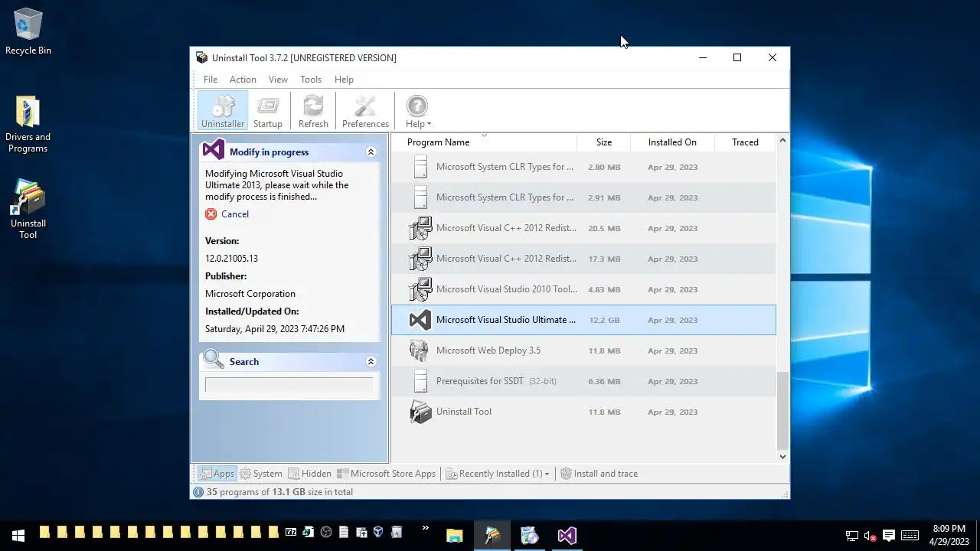The width and height of the screenshot is (980, 551).
Task: Select Microsoft Web Deploy 3.5 entry
Action: (583, 350)
